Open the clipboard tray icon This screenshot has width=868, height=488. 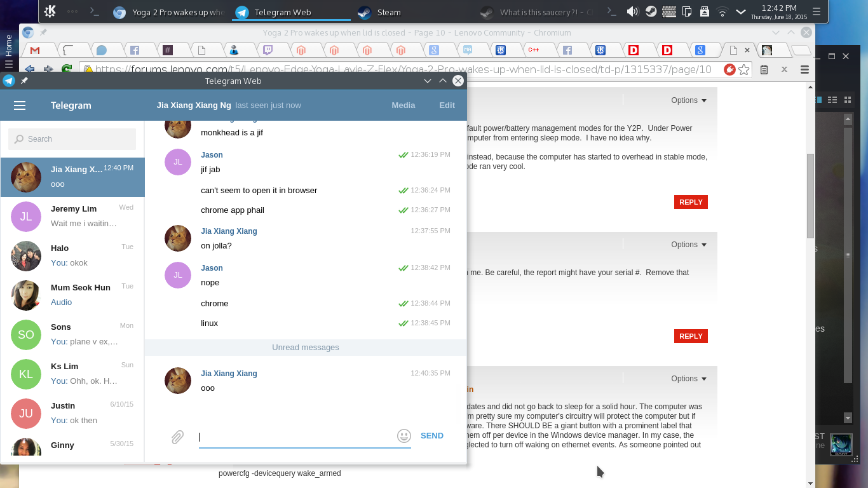click(x=687, y=11)
